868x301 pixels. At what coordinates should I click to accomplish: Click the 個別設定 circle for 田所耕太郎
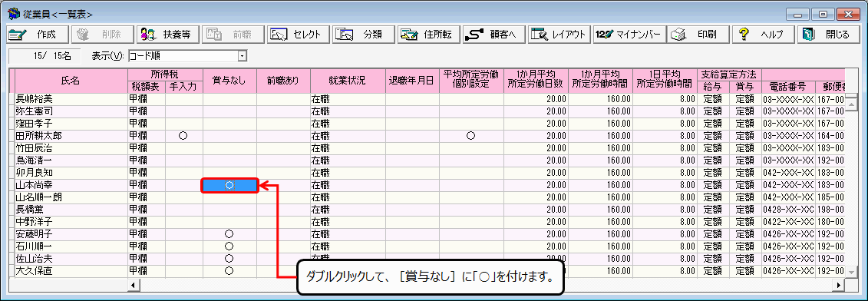click(x=471, y=136)
